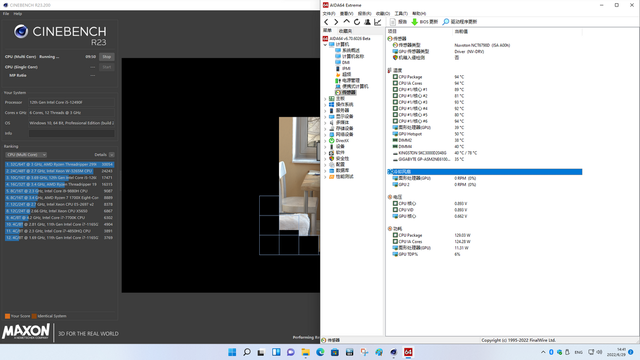Image resolution: width=640 pixels, height=360 pixels.
Task: Open the AIDA64 icon in the taskbar
Action: click(408, 352)
